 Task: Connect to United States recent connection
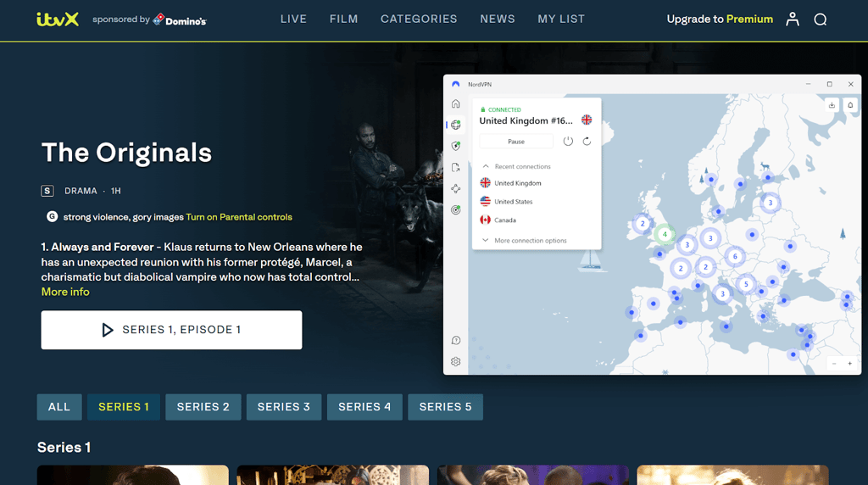click(x=506, y=202)
